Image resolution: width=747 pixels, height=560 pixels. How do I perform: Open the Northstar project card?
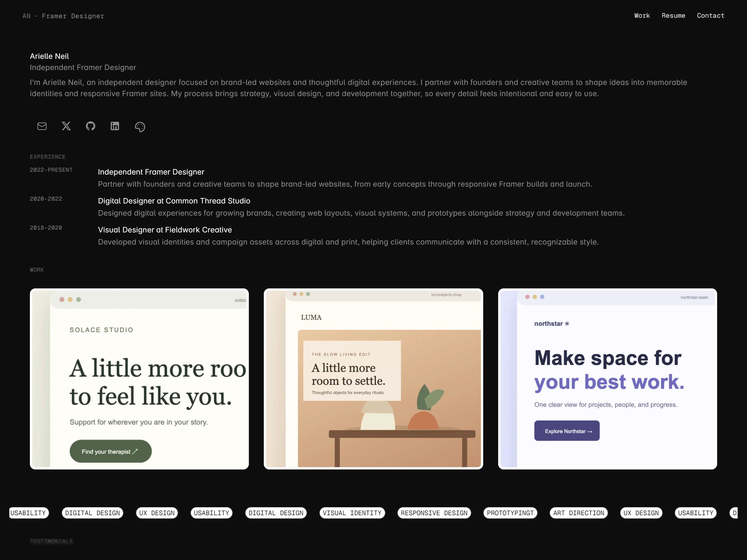point(607,379)
